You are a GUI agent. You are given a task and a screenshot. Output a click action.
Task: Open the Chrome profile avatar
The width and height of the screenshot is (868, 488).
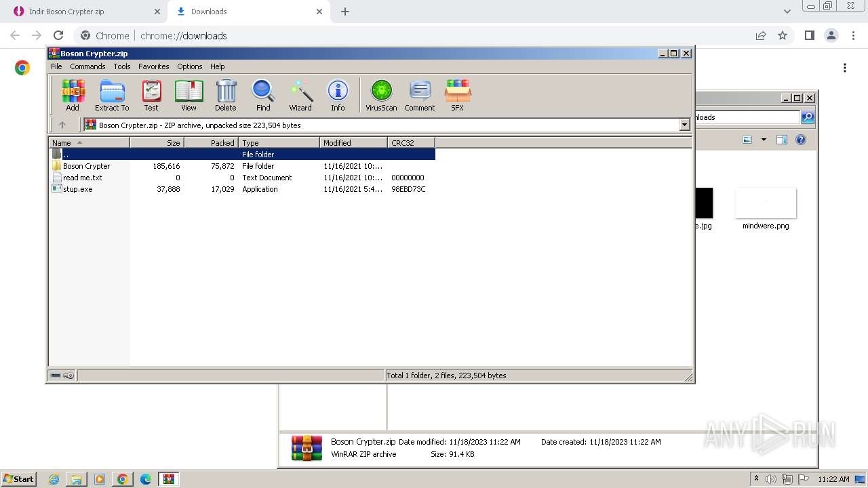coord(831,35)
